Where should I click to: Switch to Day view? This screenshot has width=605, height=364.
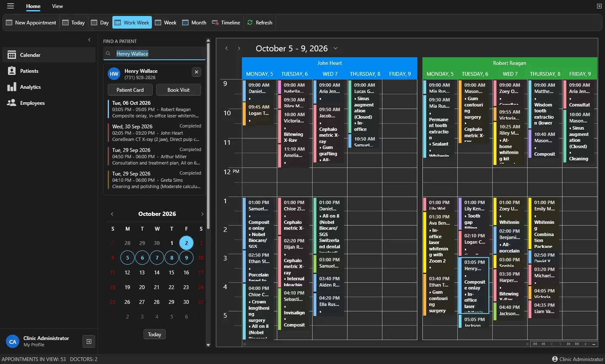click(x=100, y=23)
